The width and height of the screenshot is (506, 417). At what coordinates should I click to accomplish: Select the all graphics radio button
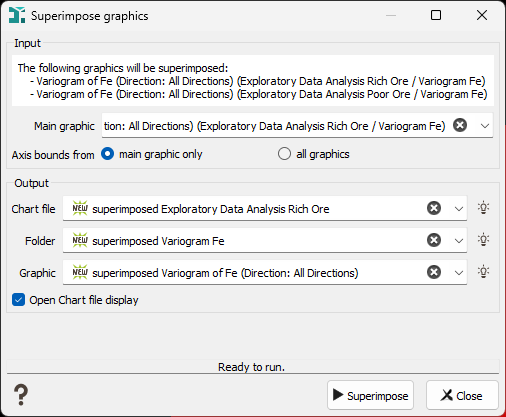[x=284, y=154]
